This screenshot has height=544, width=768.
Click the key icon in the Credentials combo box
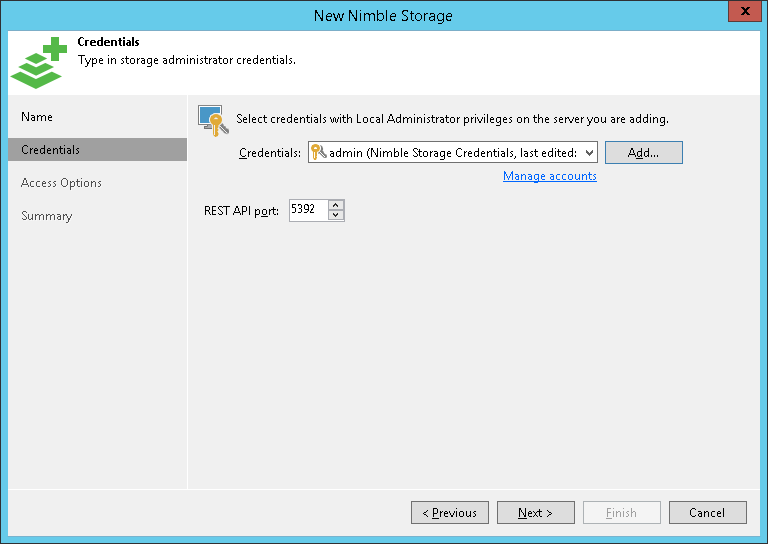pyautogui.click(x=319, y=152)
